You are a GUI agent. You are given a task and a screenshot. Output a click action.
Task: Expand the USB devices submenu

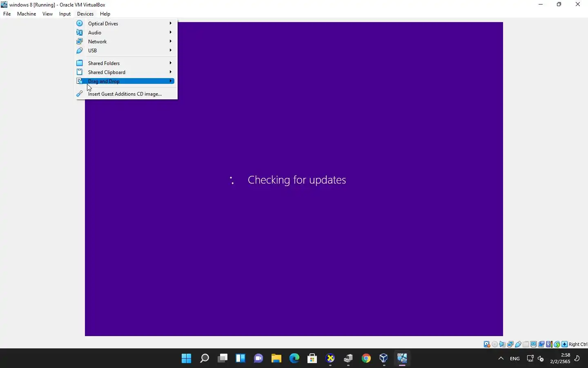(127, 50)
